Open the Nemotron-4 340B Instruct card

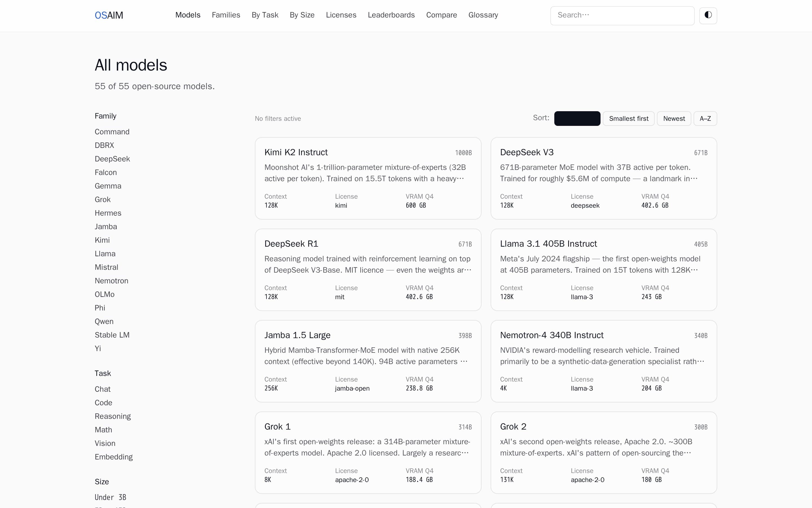[x=604, y=361]
